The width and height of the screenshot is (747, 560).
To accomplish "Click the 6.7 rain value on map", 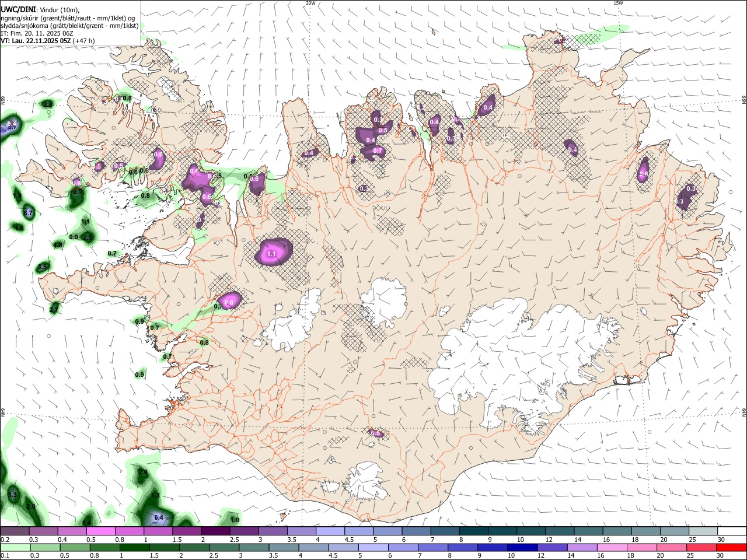I will point(28,213).
